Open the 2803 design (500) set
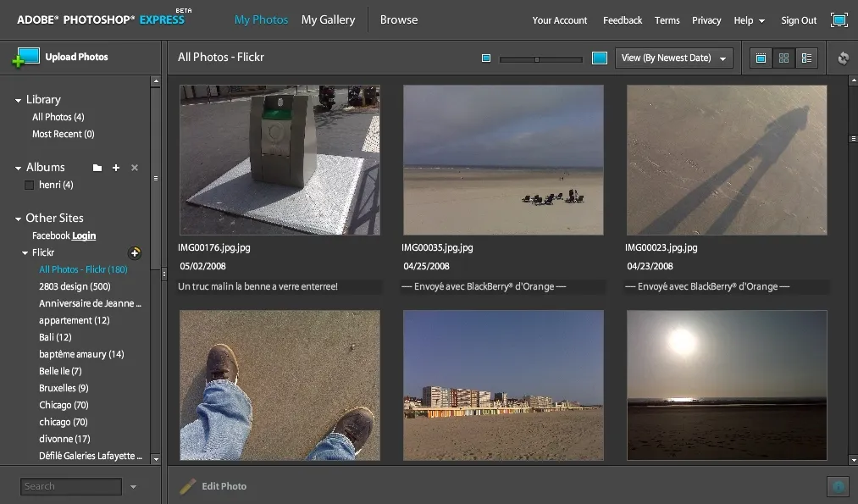 click(x=75, y=287)
